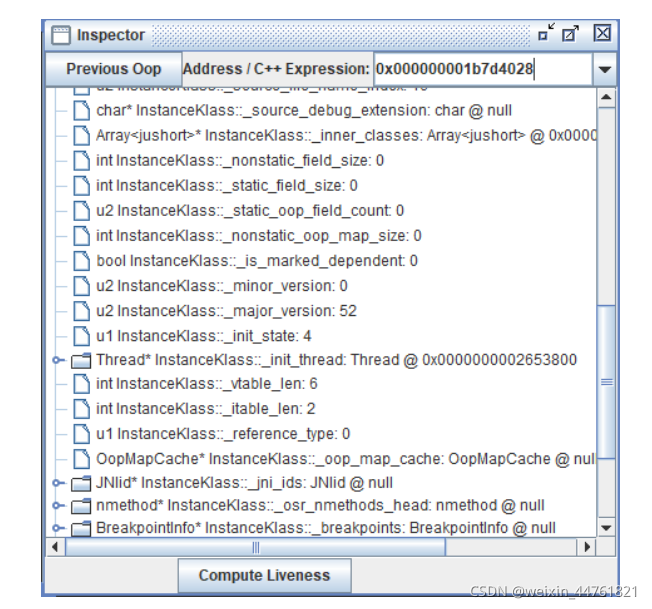
Task: Click file icon of _nonstatic_field_size row
Action: click(x=81, y=160)
